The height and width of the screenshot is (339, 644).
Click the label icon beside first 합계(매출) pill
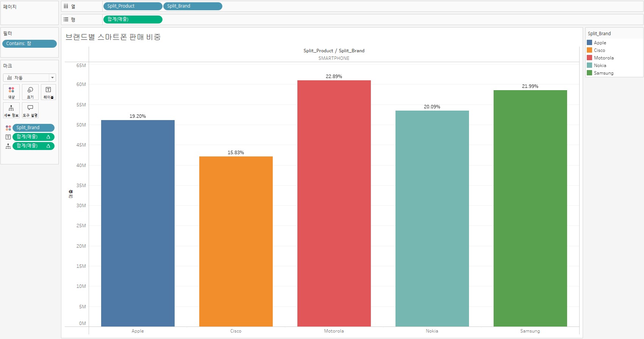8,137
